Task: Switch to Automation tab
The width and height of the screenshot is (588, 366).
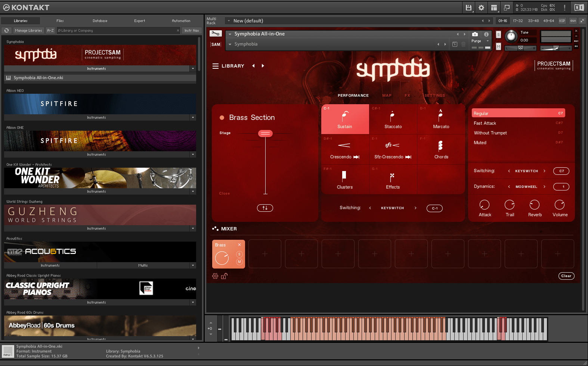Action: (181, 21)
